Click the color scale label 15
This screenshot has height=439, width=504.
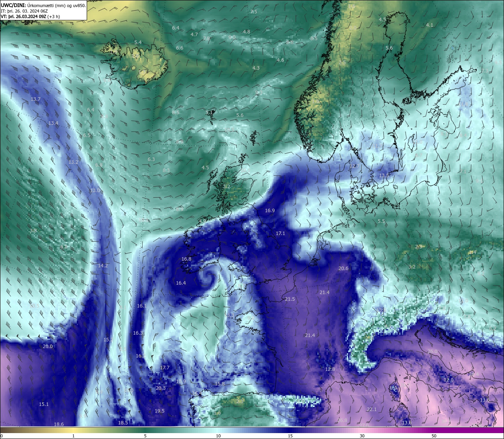pyautogui.click(x=290, y=436)
